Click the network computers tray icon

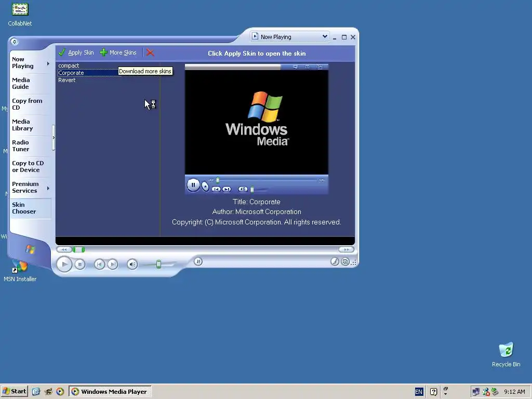[476, 392]
